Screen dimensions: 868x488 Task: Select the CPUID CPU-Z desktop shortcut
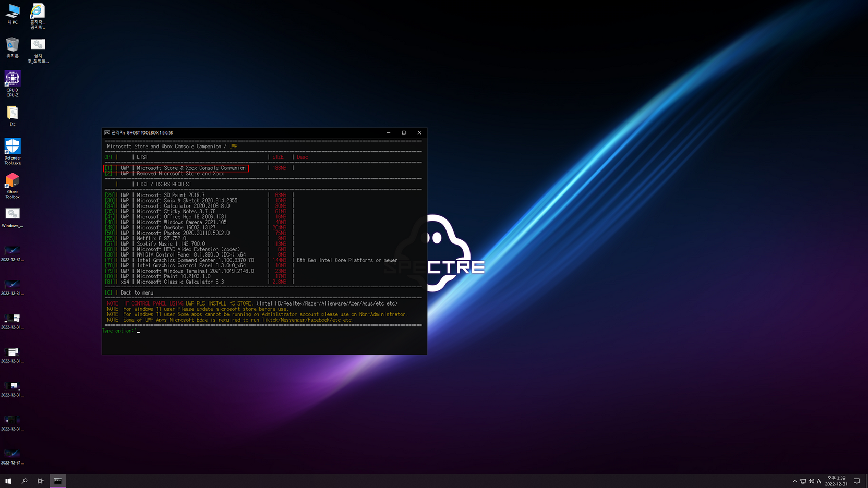tap(13, 84)
